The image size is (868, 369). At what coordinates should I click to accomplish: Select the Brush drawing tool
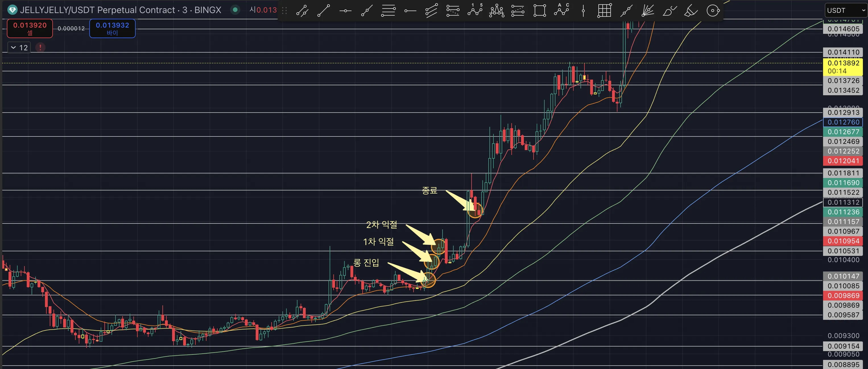click(669, 11)
